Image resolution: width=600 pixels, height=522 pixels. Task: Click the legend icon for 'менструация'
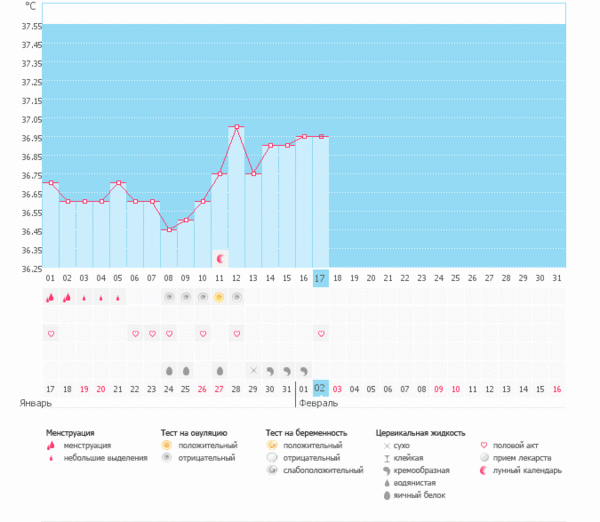click(51, 446)
